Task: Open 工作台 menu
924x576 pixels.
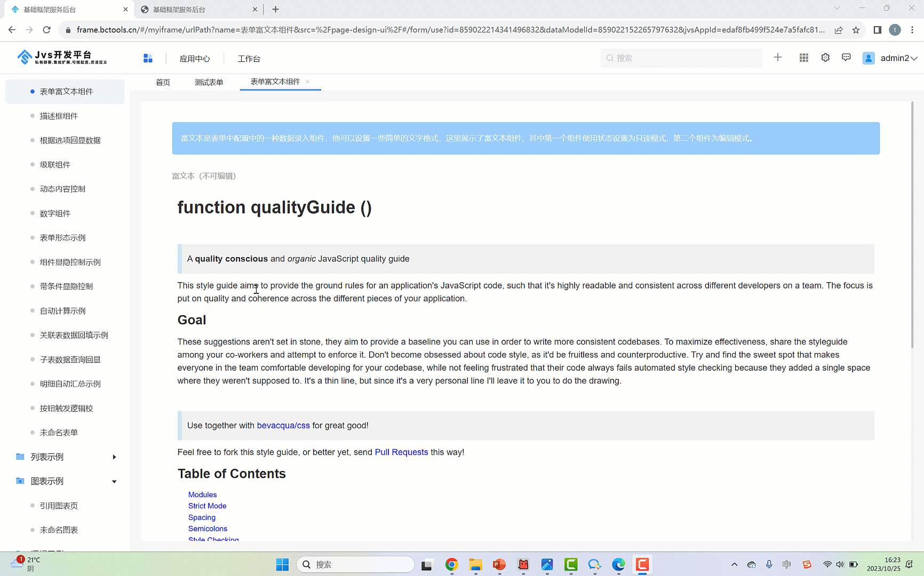Action: click(x=249, y=58)
